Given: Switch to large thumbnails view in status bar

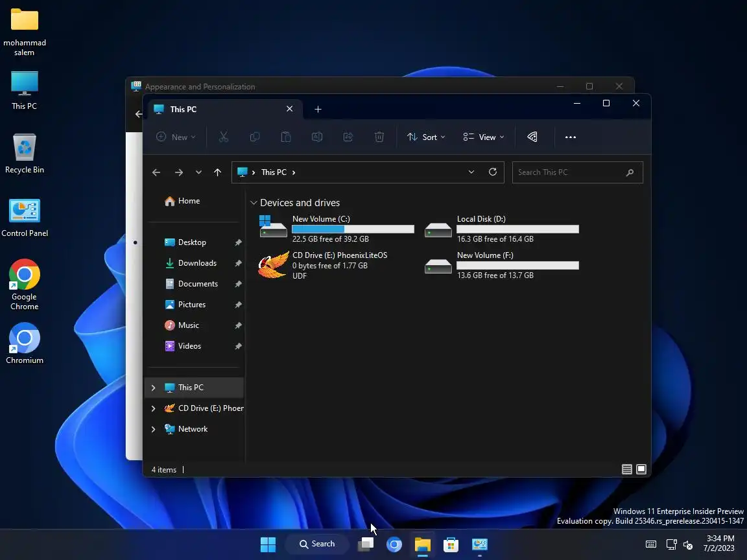Looking at the screenshot, I should click(641, 469).
